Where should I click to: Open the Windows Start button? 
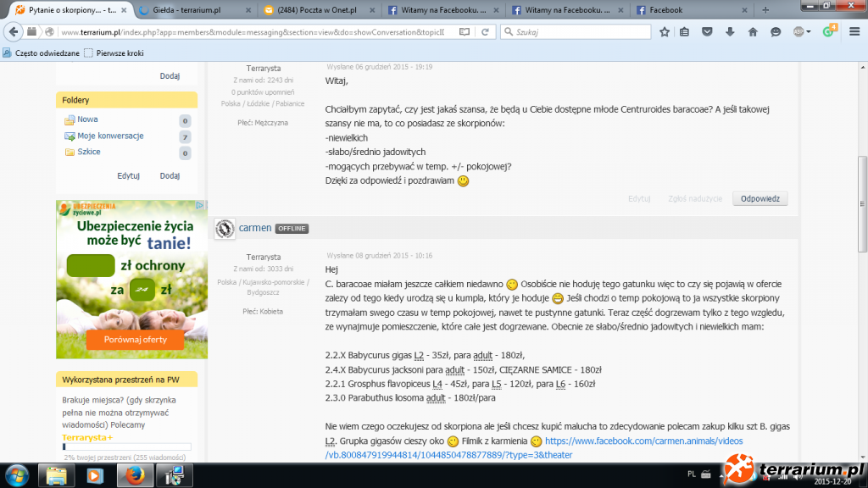17,475
